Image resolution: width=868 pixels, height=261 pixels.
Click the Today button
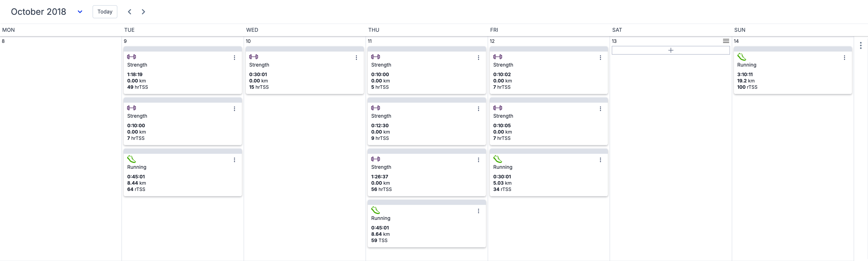coord(105,12)
